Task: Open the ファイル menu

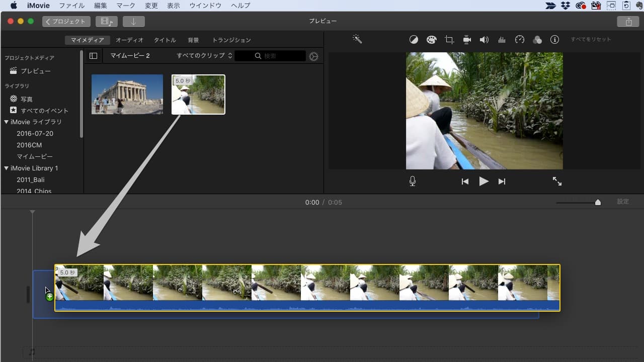Action: point(72,6)
